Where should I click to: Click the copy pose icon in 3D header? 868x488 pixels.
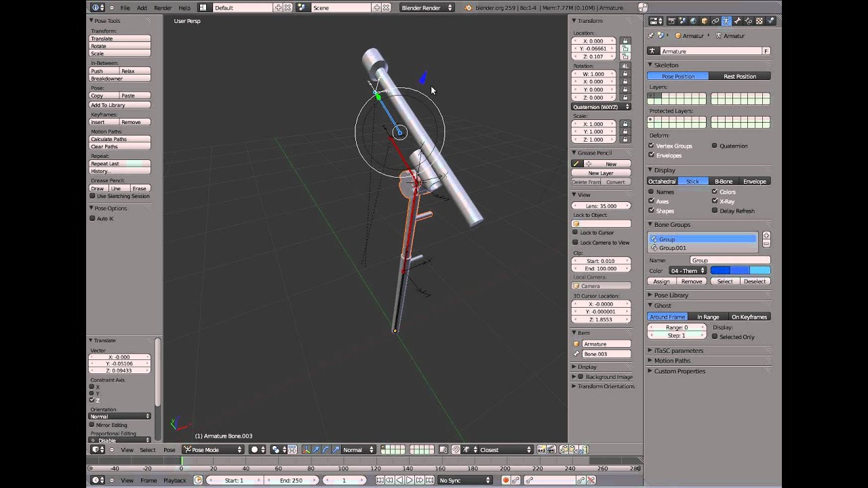(565, 449)
